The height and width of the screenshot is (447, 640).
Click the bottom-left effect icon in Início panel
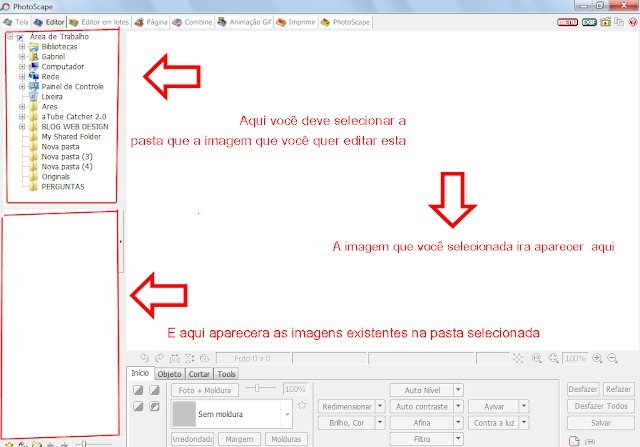click(138, 406)
